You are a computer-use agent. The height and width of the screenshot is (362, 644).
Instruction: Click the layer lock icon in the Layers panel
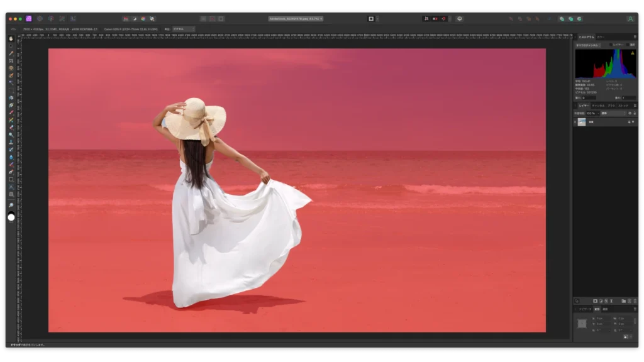coord(628,122)
